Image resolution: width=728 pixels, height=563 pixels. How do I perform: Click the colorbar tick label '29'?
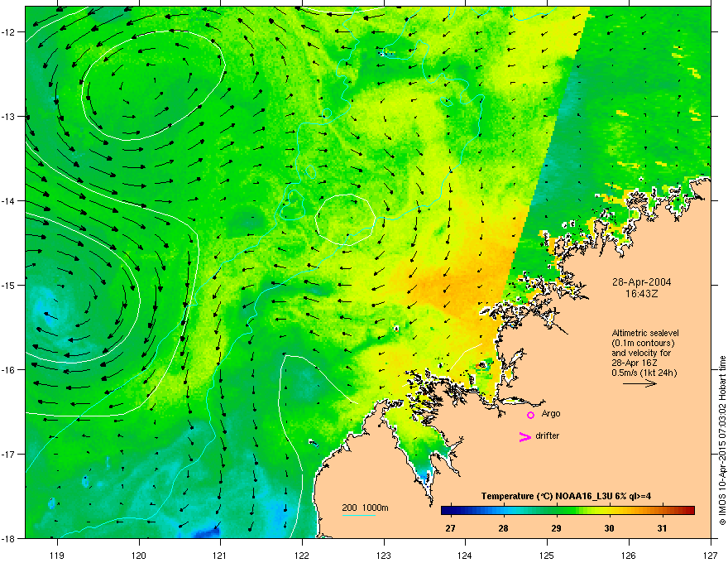556,528
